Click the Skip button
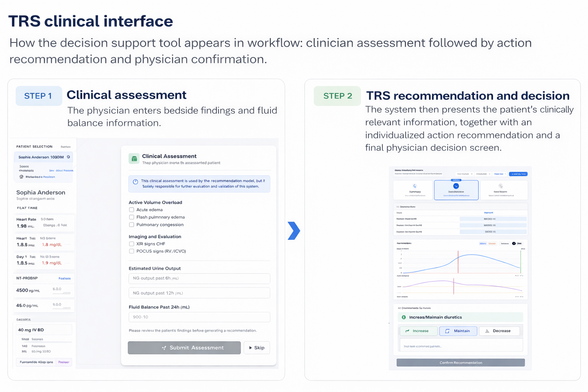588x392 pixels. click(257, 348)
